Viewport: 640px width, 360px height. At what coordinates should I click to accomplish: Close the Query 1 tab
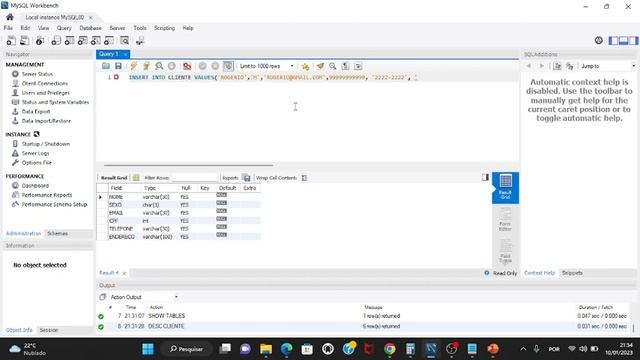[125, 54]
